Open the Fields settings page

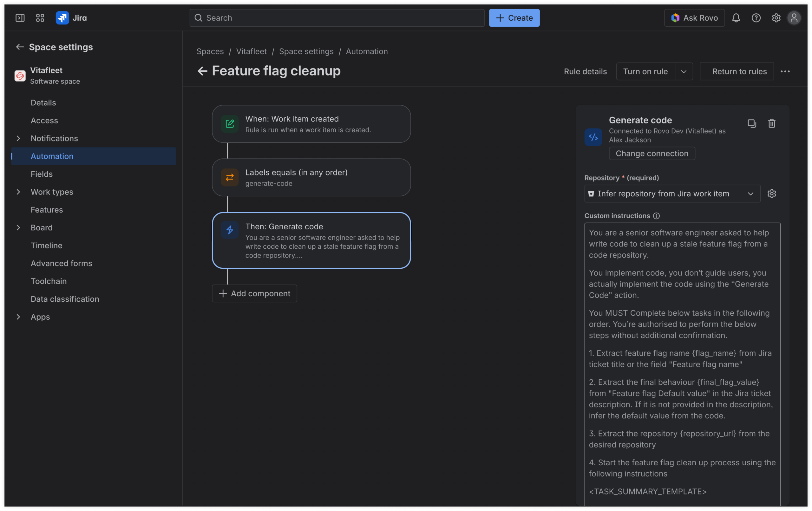tap(42, 174)
